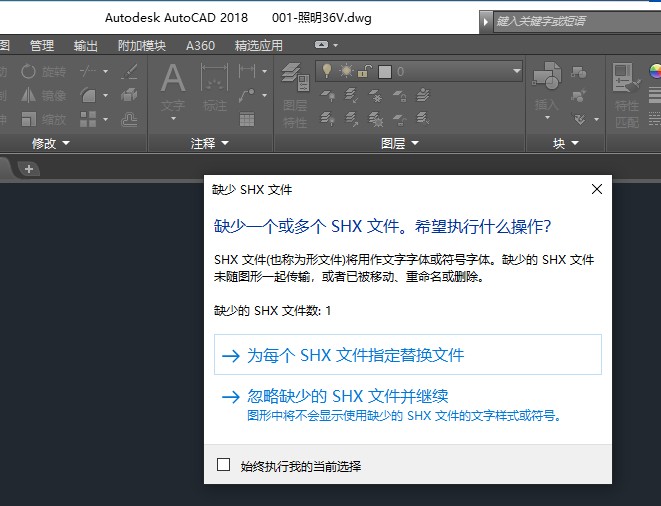The height and width of the screenshot is (506, 661).
Task: Expand the 注释 panel flyout
Action: coord(210,143)
